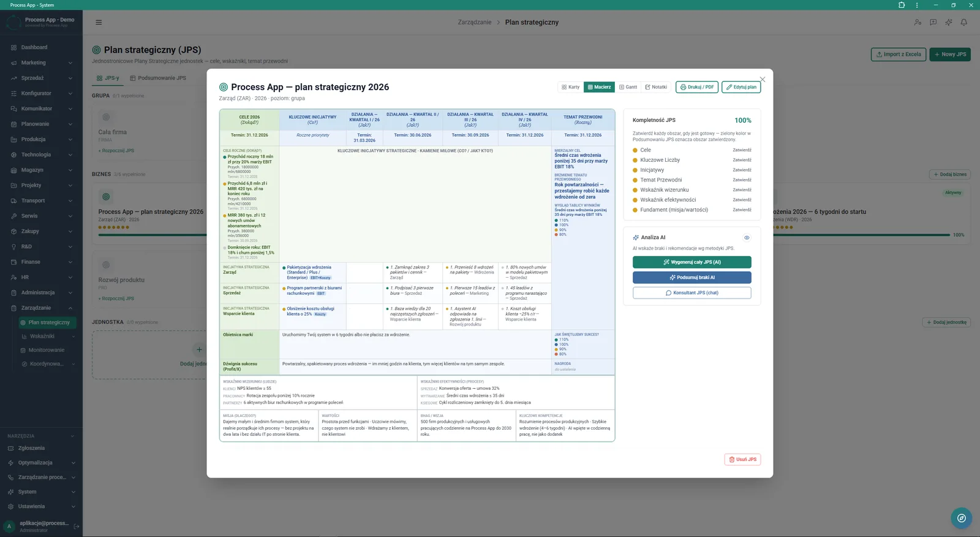Click the logout icon beside aplikacje@process
The height and width of the screenshot is (537, 980).
pyautogui.click(x=77, y=526)
